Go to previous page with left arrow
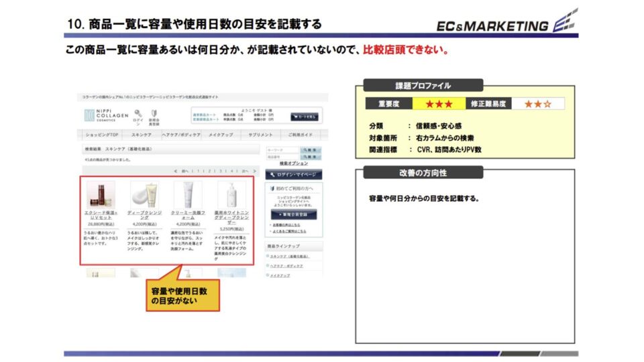This screenshot has width=644, height=362. pyautogui.click(x=175, y=171)
